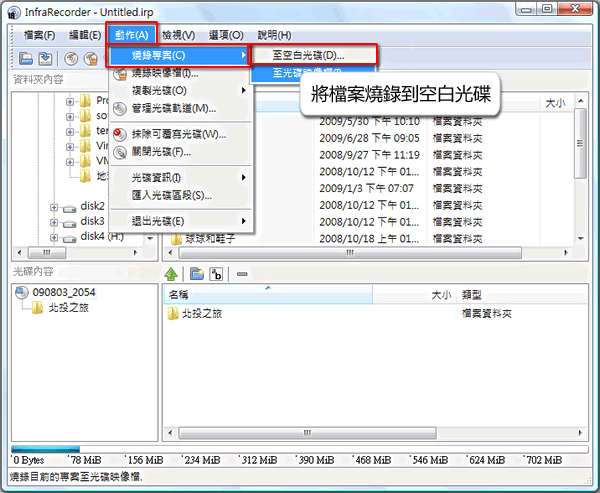Open the 檢視(V) menu
The width and height of the screenshot is (600, 493).
(x=178, y=36)
